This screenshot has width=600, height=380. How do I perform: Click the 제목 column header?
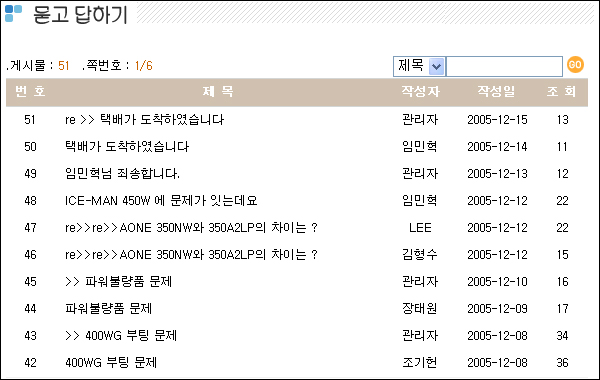click(218, 91)
